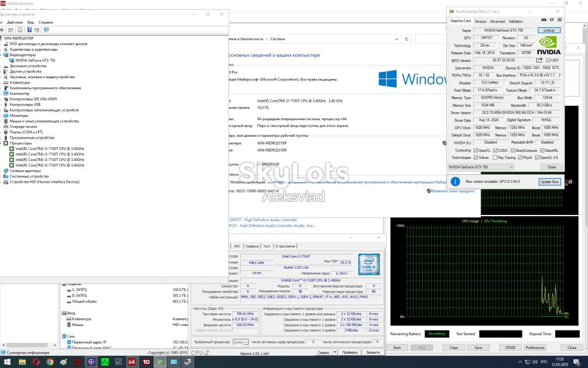Click the BIOS share/export icon in GPU-Z
This screenshot has width=588, height=368.
(539, 60)
